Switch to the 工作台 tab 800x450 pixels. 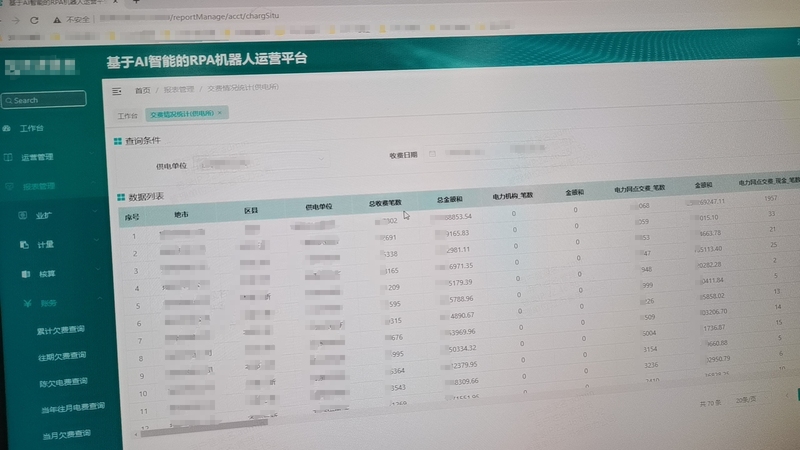coord(127,116)
